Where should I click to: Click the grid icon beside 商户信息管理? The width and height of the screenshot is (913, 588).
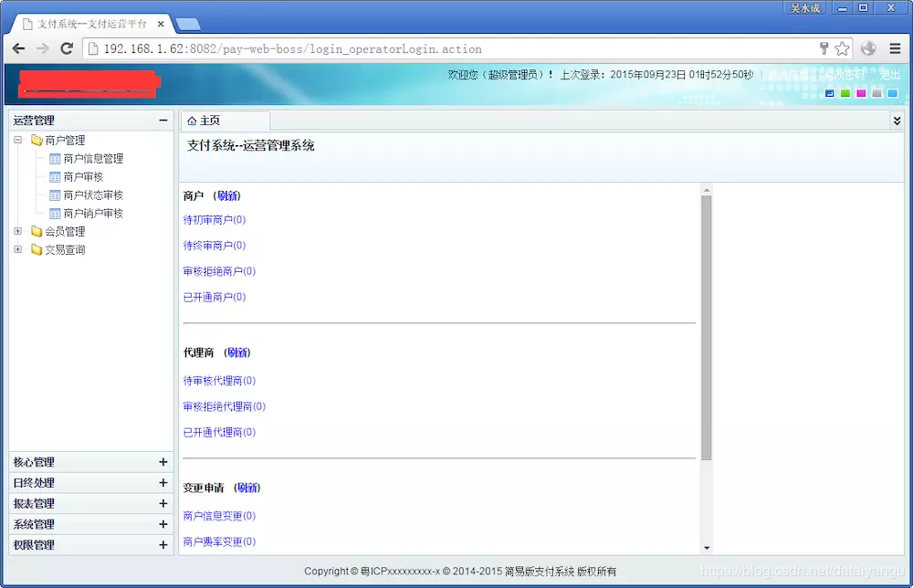pyautogui.click(x=53, y=158)
